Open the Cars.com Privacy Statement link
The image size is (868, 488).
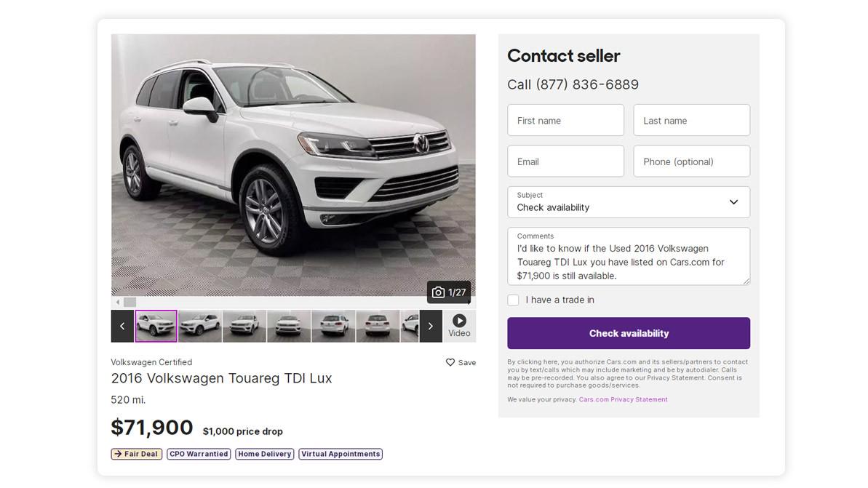623,399
